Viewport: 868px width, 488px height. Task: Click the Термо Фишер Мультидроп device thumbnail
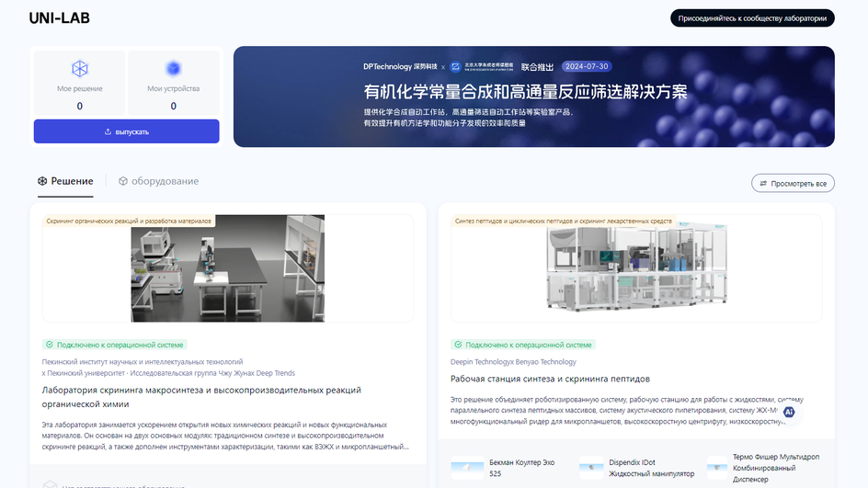click(x=717, y=468)
